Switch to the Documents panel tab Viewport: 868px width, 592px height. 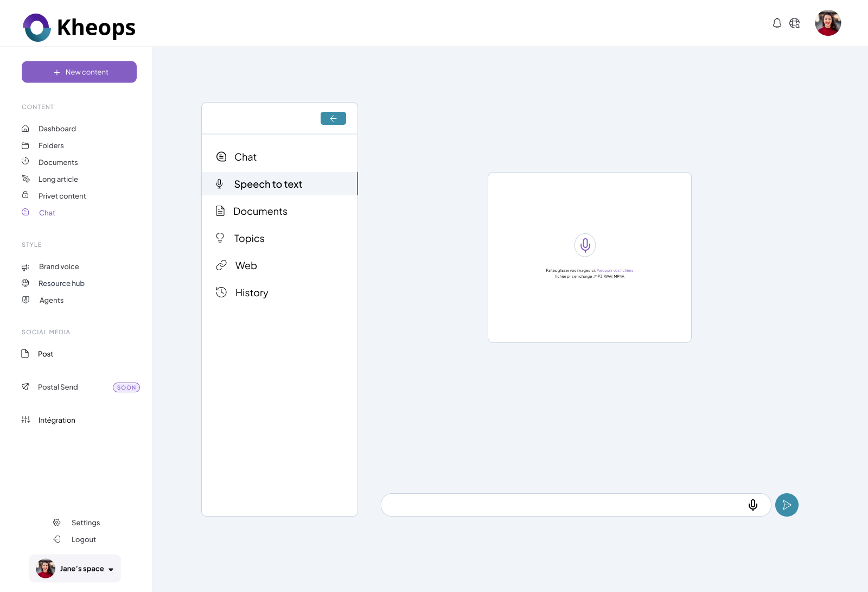260,211
